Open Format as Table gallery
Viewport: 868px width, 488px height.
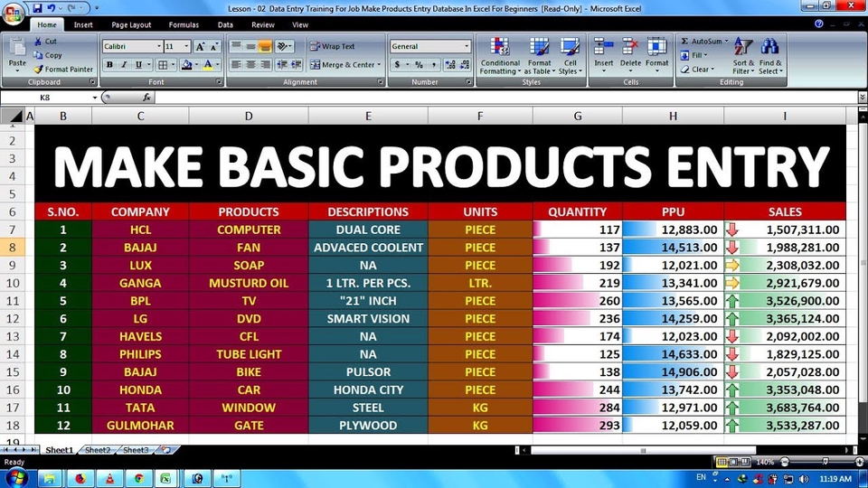click(x=540, y=56)
